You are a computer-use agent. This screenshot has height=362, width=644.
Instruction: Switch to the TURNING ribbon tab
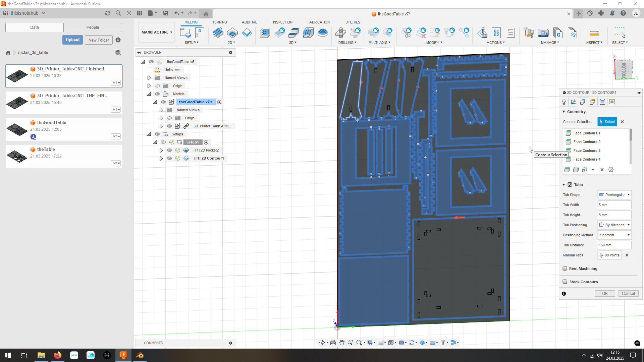[219, 22]
